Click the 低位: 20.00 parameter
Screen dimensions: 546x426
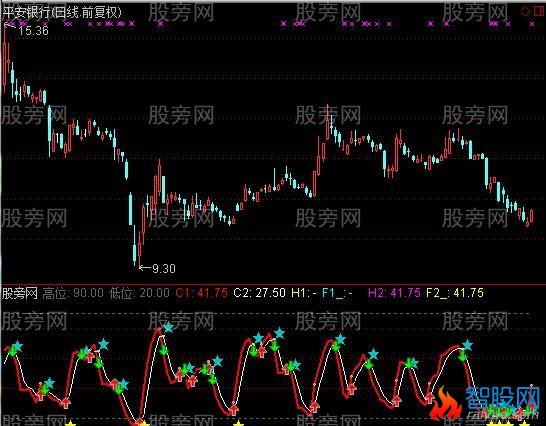click(139, 293)
